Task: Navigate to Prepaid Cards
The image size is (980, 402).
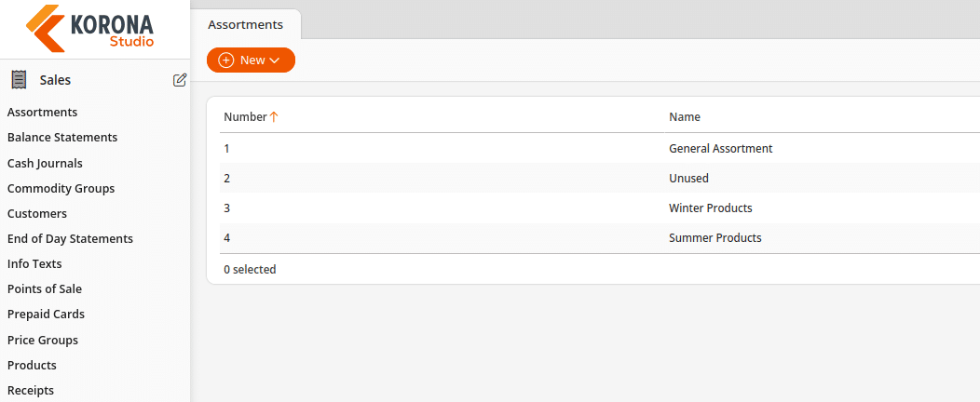Action: (46, 314)
